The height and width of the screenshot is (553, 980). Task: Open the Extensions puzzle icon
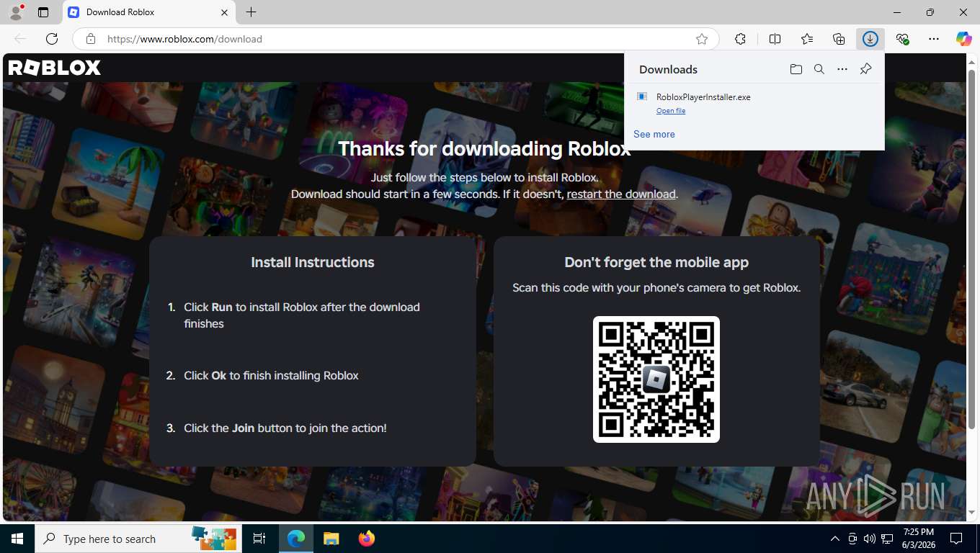[740, 39]
